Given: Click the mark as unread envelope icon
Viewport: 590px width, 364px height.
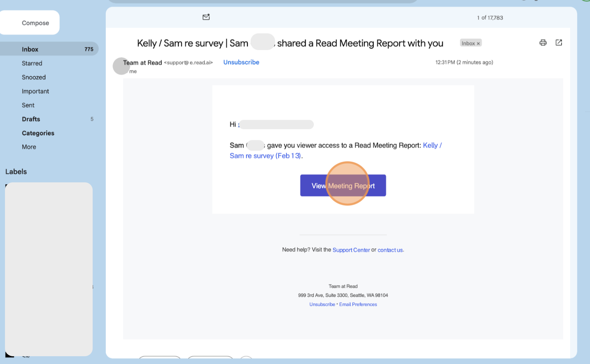Looking at the screenshot, I should pos(206,17).
